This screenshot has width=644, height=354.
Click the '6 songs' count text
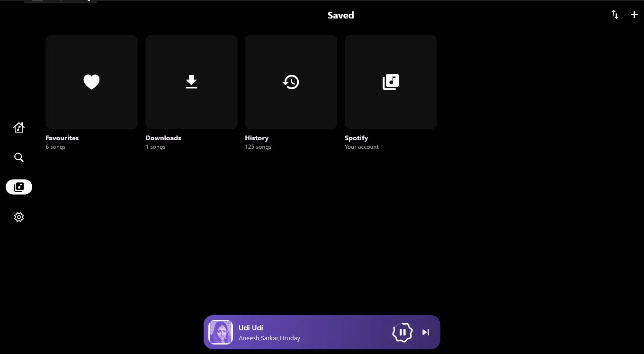(x=55, y=147)
